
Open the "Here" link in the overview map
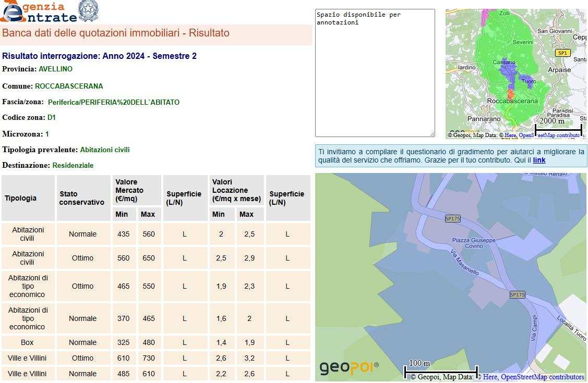(510, 135)
